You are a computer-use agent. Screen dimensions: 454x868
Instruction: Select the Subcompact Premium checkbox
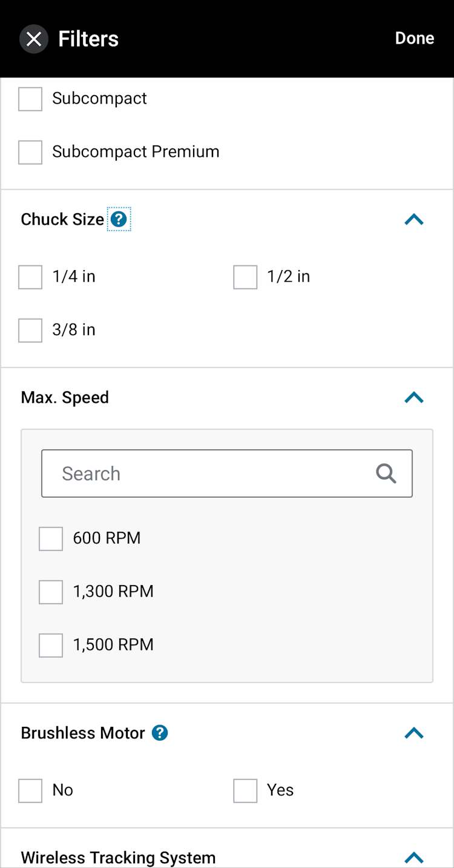coord(30,152)
